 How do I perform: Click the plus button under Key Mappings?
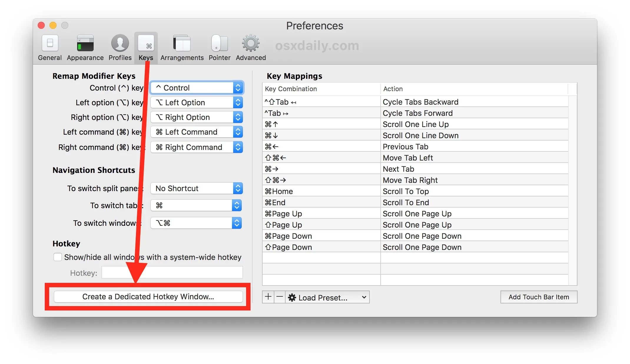click(x=268, y=297)
